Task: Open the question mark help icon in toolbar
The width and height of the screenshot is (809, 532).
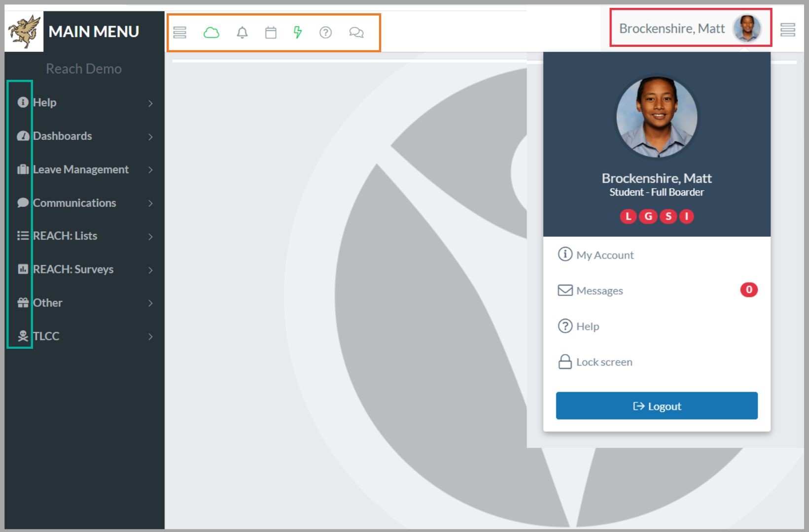Action: (325, 33)
